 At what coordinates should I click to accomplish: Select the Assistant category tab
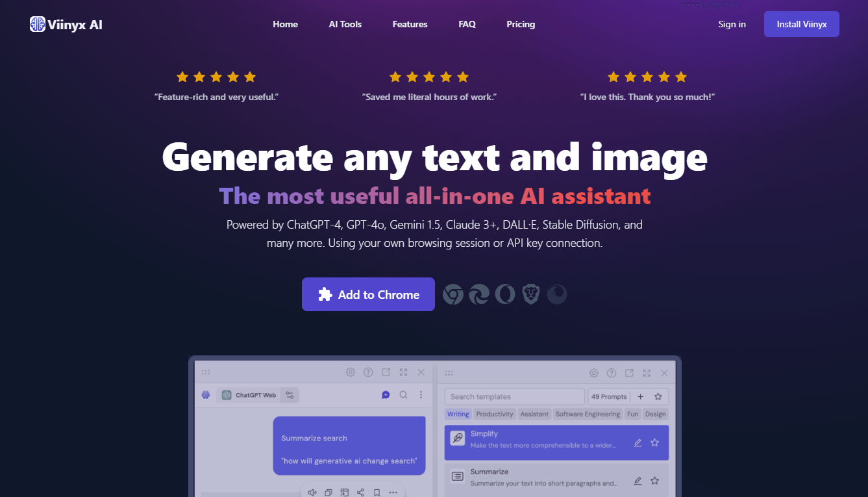point(535,414)
